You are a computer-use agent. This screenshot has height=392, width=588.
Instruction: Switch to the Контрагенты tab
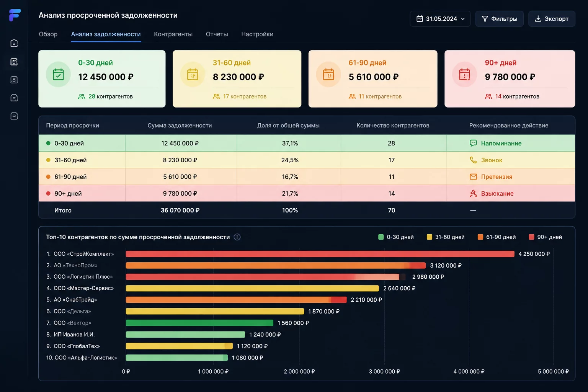pyautogui.click(x=173, y=34)
